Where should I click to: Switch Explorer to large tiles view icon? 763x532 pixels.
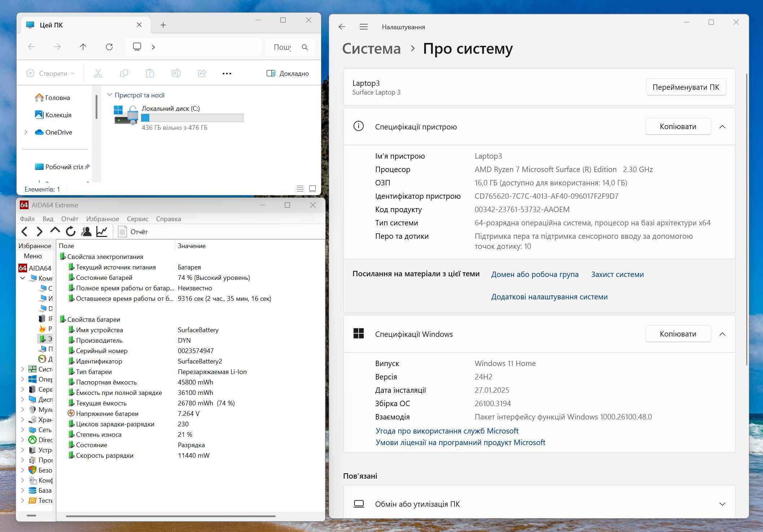tap(312, 188)
